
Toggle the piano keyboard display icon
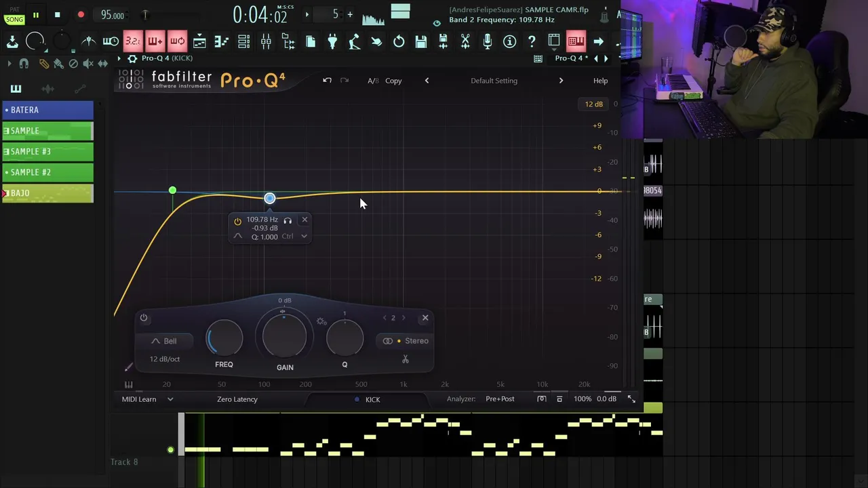[128, 384]
